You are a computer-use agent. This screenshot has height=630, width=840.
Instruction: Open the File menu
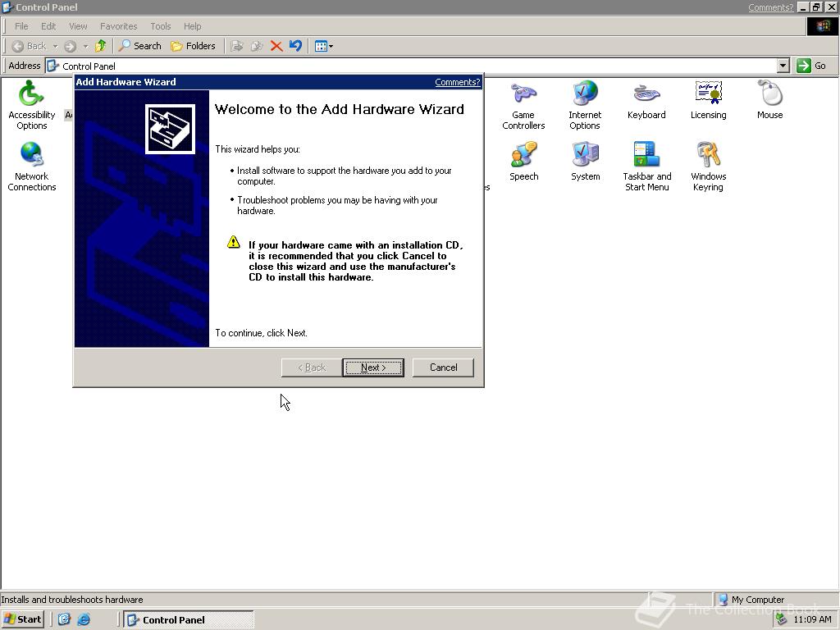coord(21,26)
